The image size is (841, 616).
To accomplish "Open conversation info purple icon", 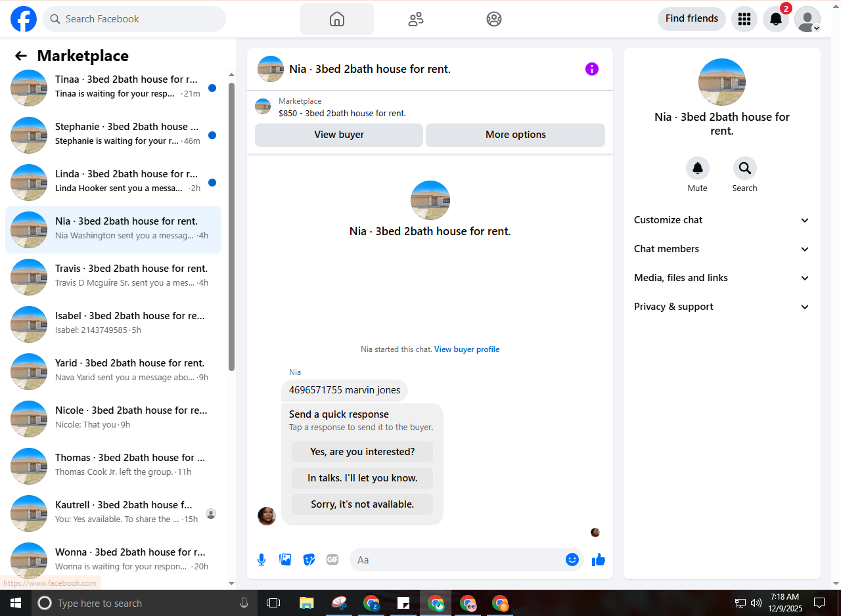I will pos(592,69).
